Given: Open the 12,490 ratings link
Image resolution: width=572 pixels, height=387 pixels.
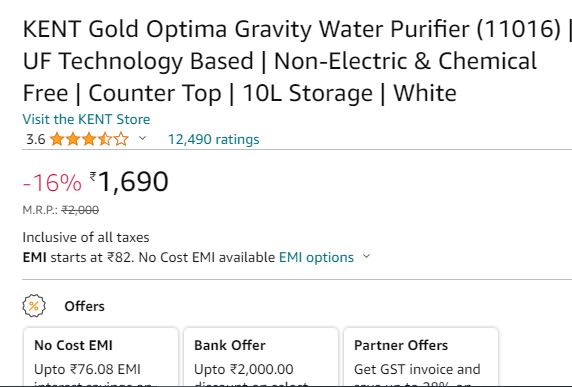Looking at the screenshot, I should [213, 139].
